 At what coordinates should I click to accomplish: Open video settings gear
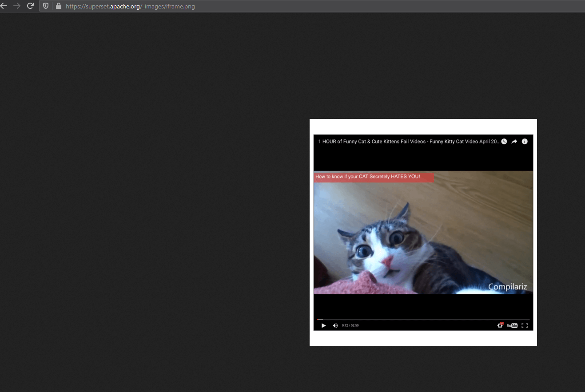click(x=500, y=325)
